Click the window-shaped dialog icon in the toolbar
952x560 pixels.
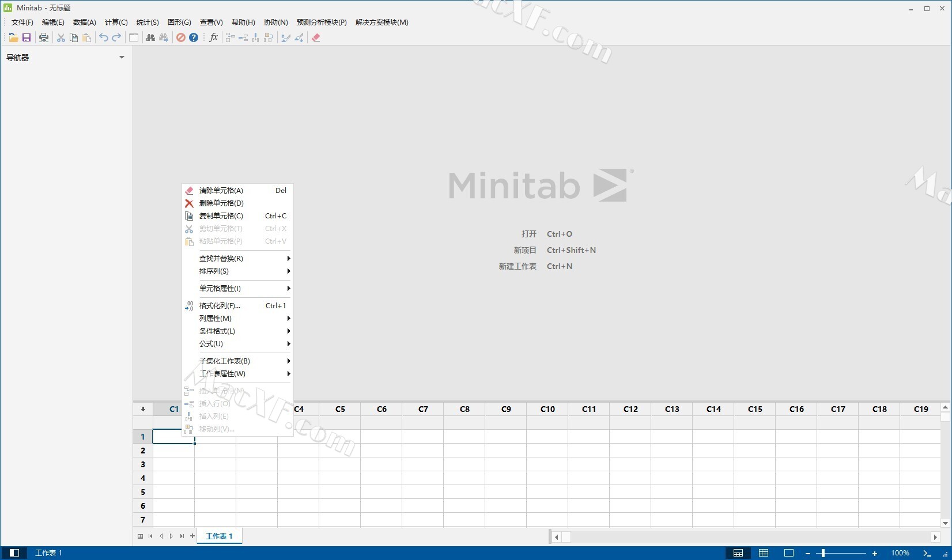134,37
